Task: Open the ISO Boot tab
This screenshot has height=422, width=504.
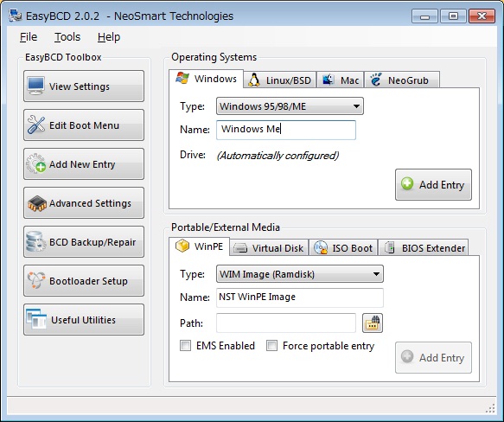Action: (343, 247)
